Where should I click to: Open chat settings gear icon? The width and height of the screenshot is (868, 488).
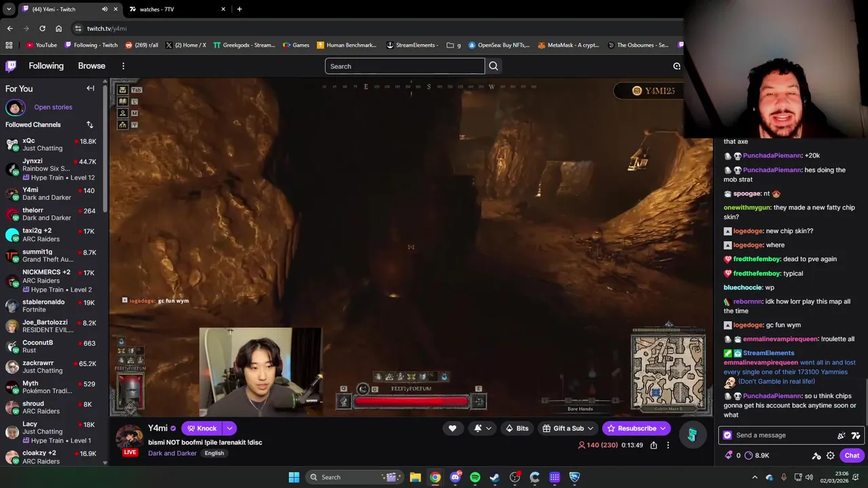point(831,455)
